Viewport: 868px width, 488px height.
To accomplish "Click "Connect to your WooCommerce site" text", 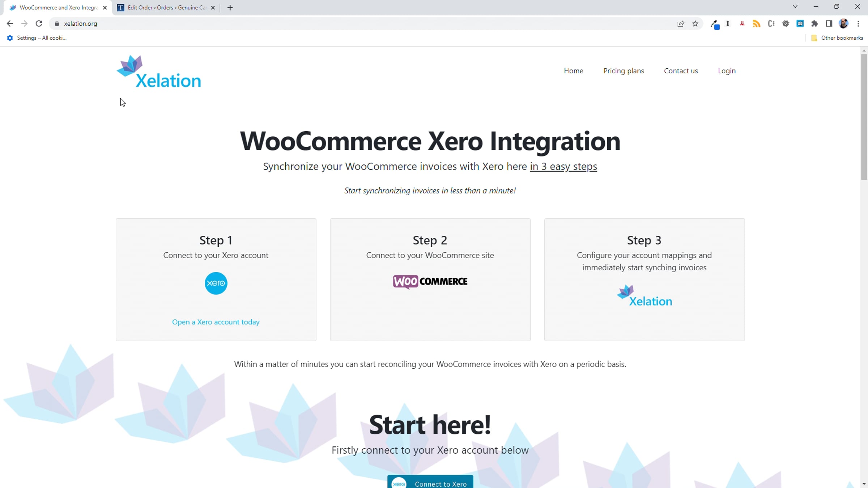I will click(430, 255).
